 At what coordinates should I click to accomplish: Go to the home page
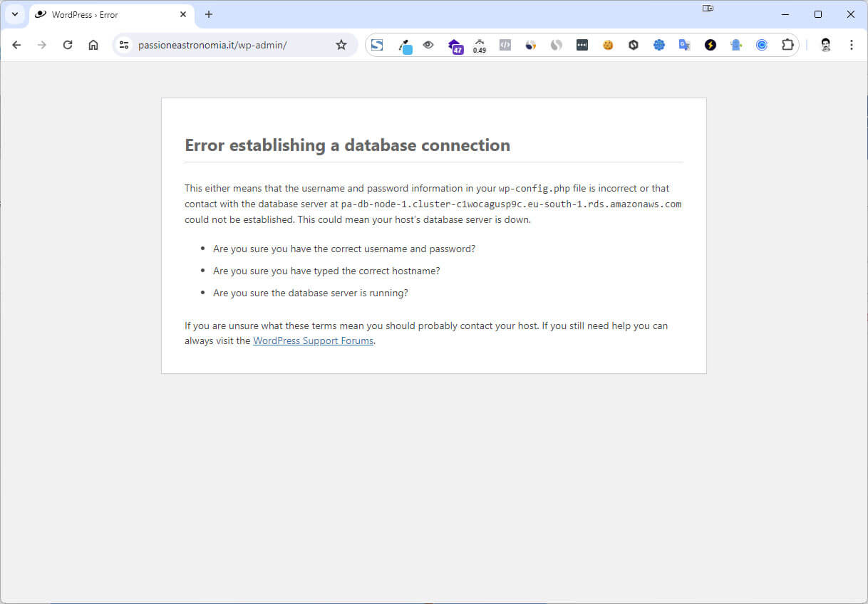click(93, 45)
